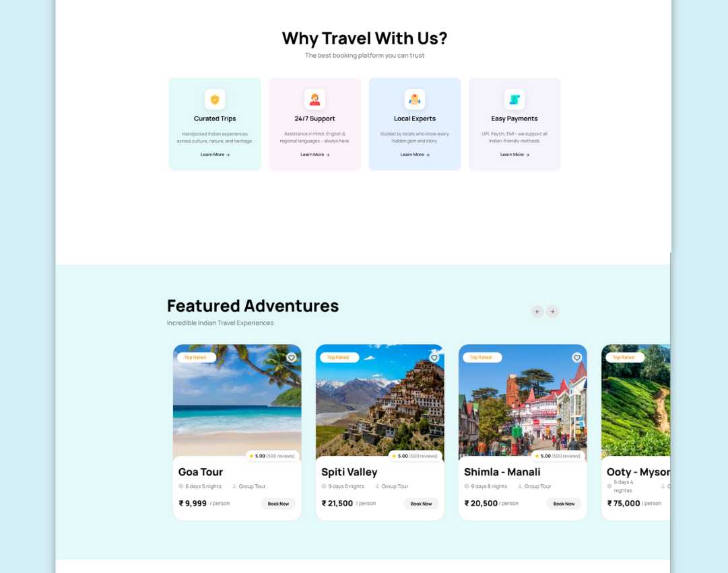
Task: Open Learn More under 24/7 Support
Action: pos(315,155)
